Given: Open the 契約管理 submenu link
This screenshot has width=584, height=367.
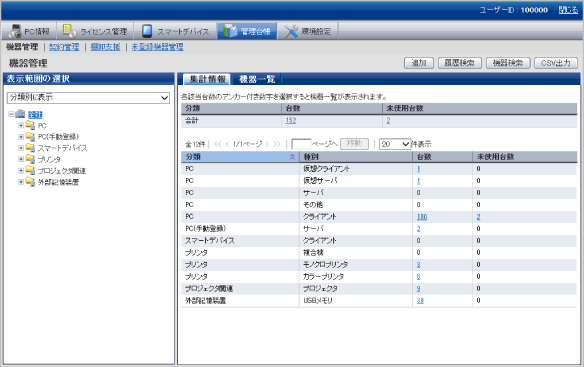Looking at the screenshot, I should tap(64, 47).
